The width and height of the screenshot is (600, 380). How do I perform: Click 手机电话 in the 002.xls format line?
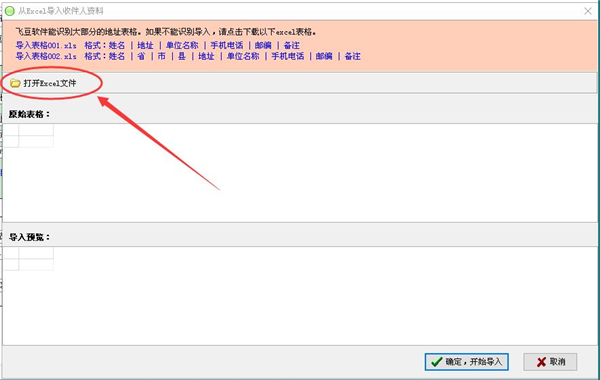point(288,56)
